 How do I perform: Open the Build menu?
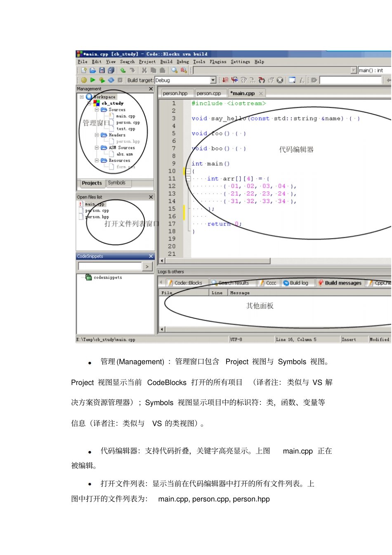tap(166, 62)
